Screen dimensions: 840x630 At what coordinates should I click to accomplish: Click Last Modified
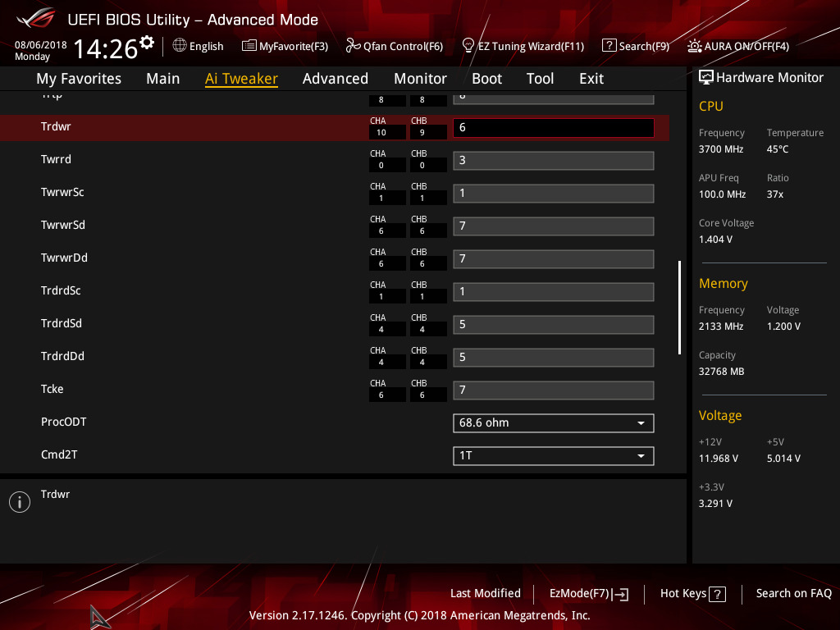pyautogui.click(x=486, y=594)
